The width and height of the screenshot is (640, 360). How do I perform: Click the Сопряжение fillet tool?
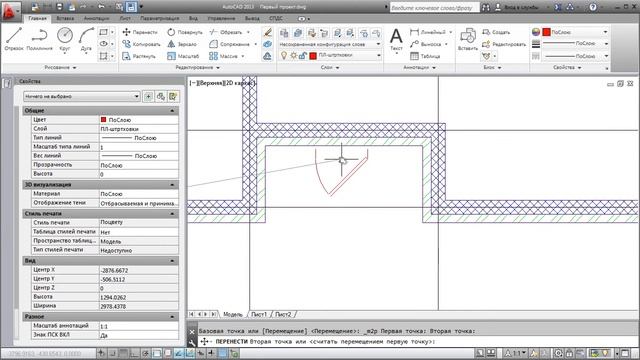point(229,44)
